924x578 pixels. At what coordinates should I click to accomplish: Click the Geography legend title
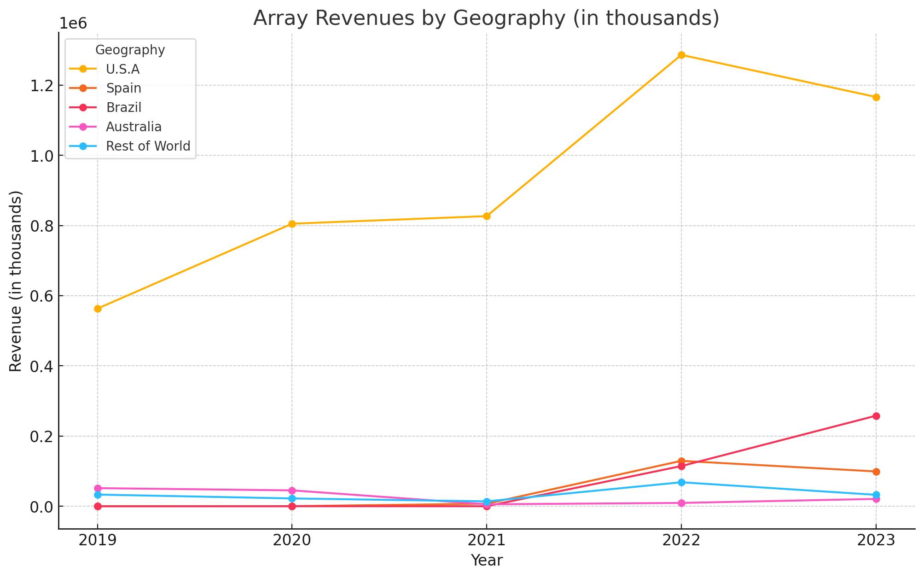130,50
